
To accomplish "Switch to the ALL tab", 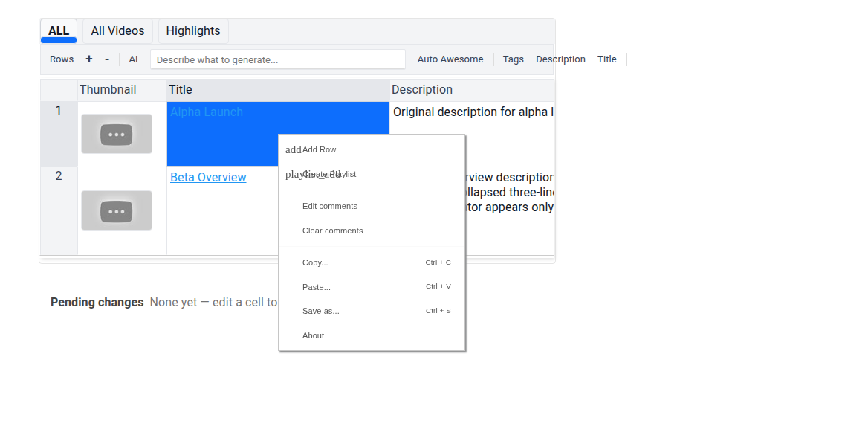I will 59,31.
